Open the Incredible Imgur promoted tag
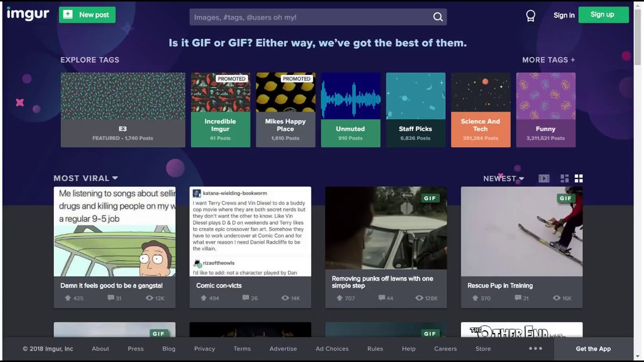 (x=220, y=110)
